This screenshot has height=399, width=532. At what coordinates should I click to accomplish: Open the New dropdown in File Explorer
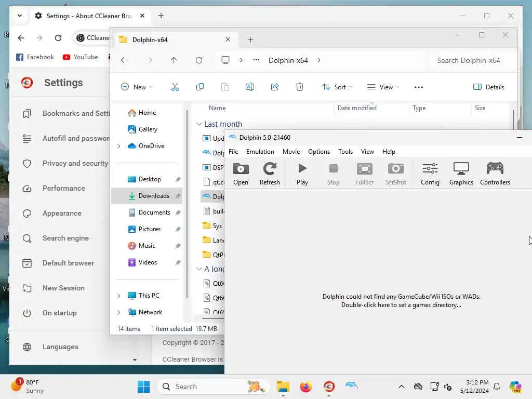pyautogui.click(x=137, y=87)
